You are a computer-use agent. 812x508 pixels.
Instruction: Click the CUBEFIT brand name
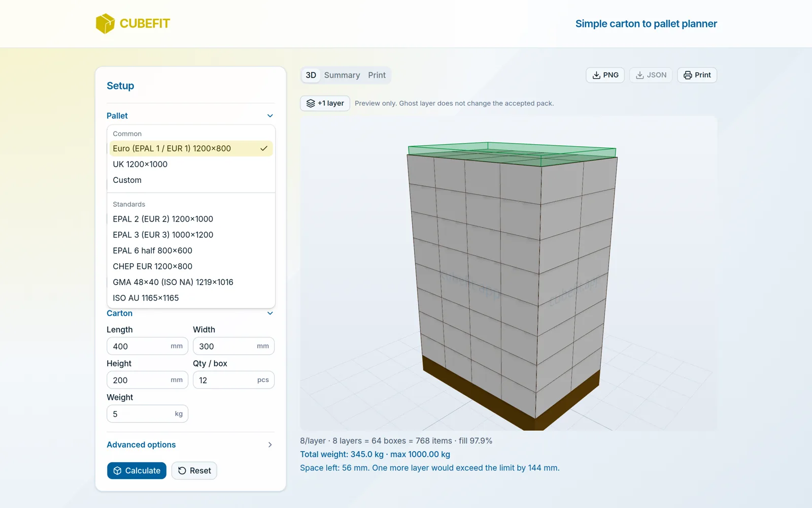145,23
